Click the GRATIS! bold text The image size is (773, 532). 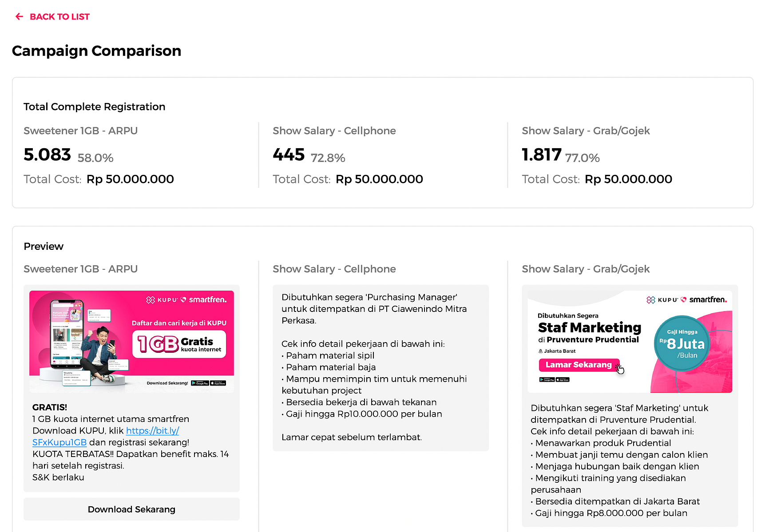50,407
